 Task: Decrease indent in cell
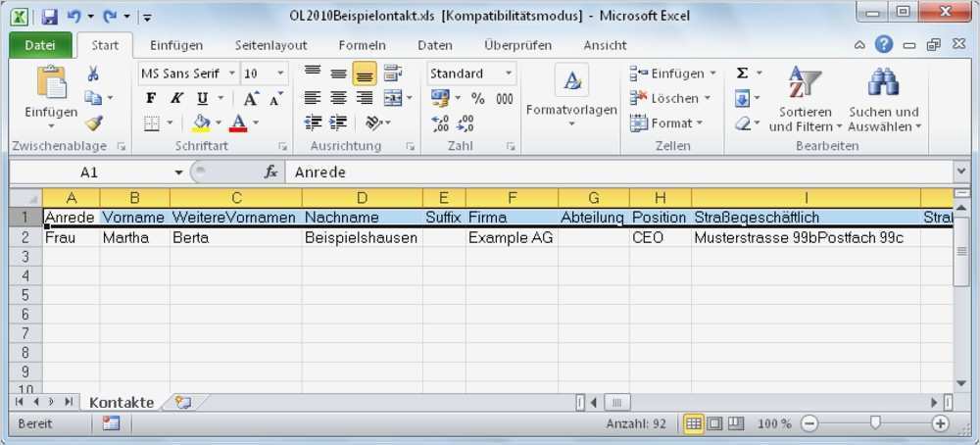[313, 124]
